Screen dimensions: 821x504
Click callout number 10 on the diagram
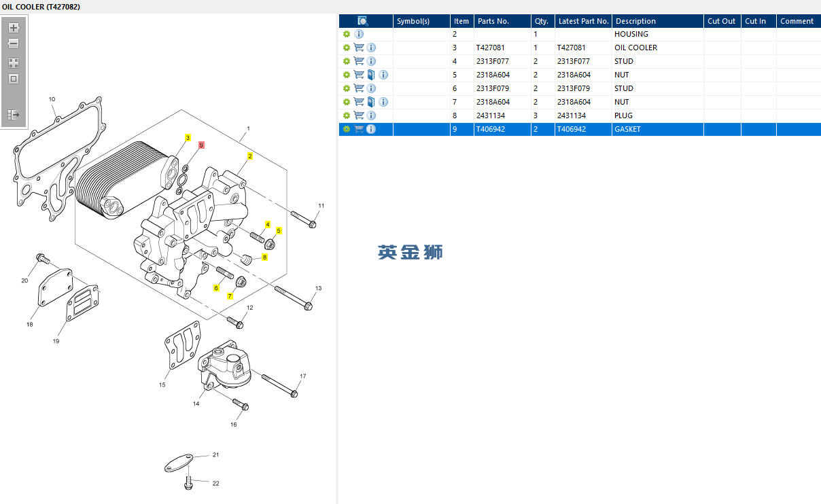click(x=52, y=100)
